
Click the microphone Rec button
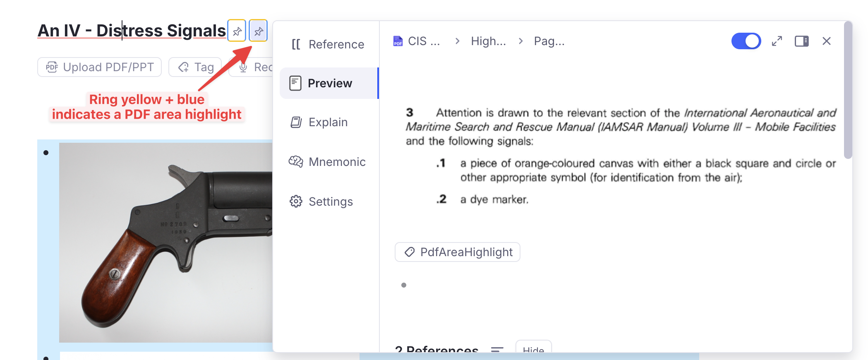tap(251, 67)
